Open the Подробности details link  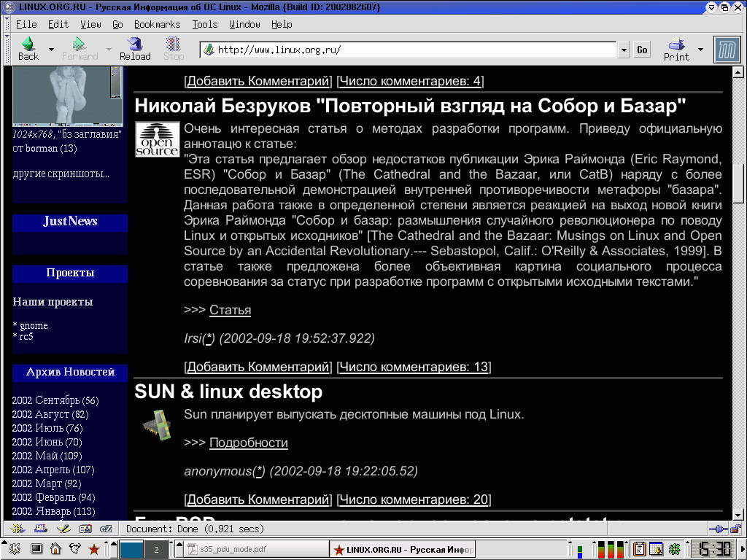249,443
